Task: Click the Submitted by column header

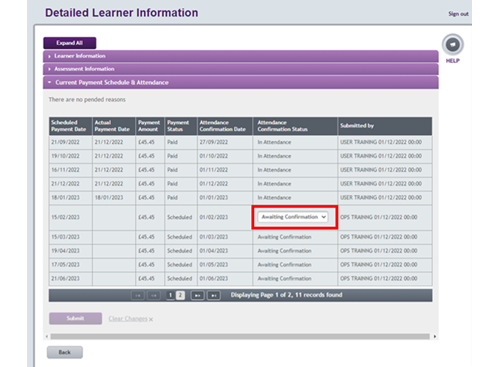Action: (385, 126)
